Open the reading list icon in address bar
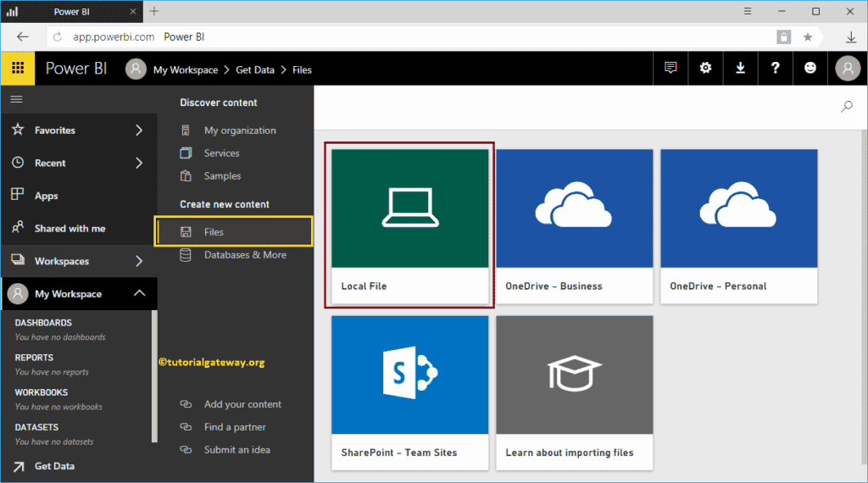 pos(784,37)
